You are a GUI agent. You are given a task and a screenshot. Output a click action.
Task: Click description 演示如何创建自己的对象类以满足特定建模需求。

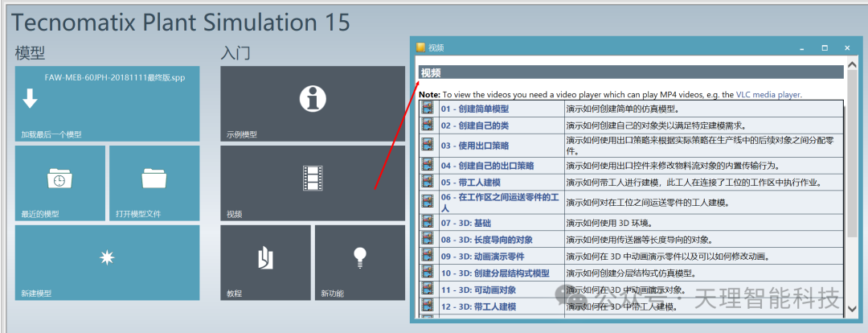coord(657,125)
